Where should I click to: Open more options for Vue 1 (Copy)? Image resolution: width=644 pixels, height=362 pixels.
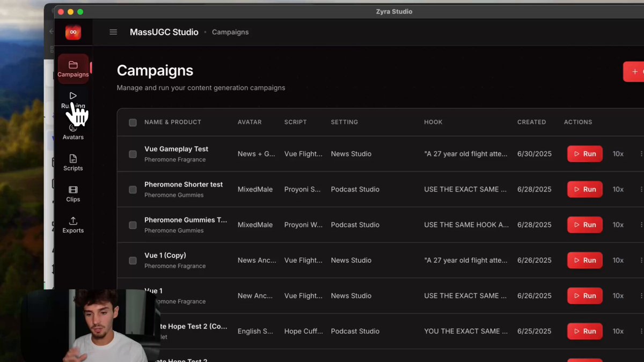(641, 260)
